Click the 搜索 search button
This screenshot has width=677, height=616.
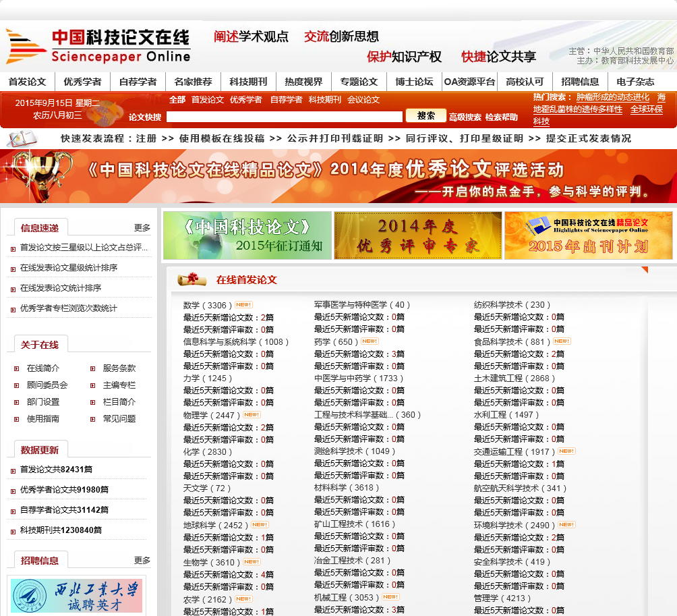[425, 115]
